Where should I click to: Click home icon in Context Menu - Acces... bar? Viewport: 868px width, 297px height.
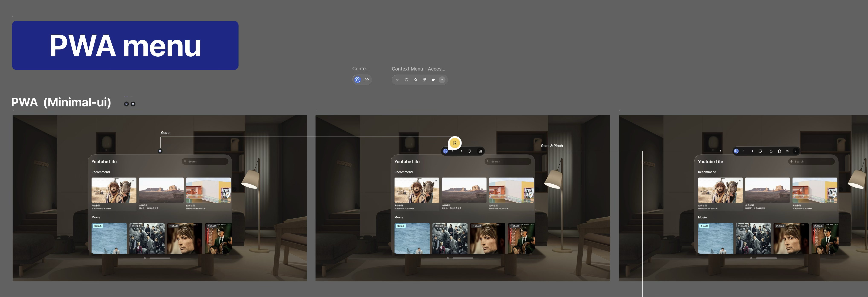click(415, 80)
